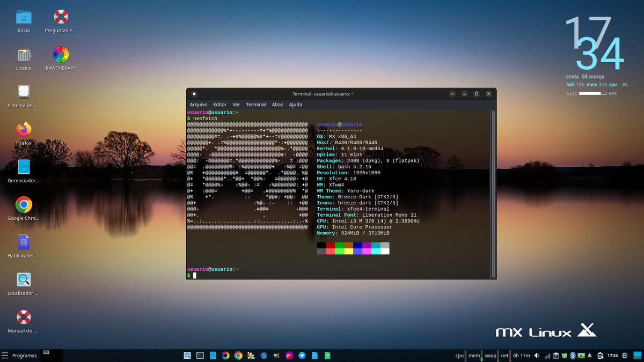Open the Arquivo menu in the terminal
Screen dimensions: 644x362
(x=198, y=105)
